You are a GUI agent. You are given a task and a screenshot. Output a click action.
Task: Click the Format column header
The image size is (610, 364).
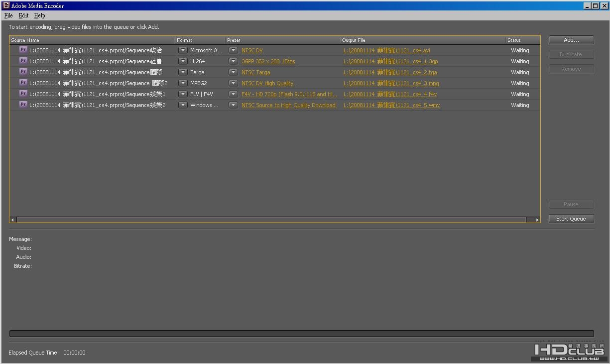(200, 40)
